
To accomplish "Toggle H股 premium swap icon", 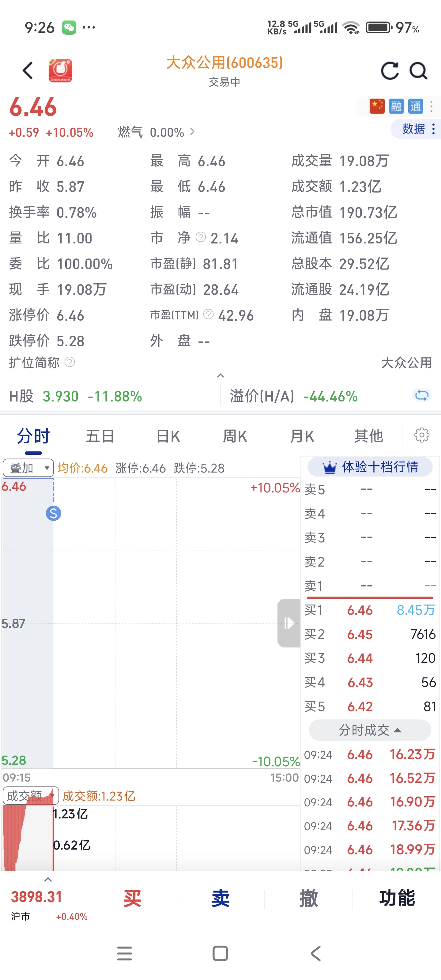I will [x=421, y=396].
